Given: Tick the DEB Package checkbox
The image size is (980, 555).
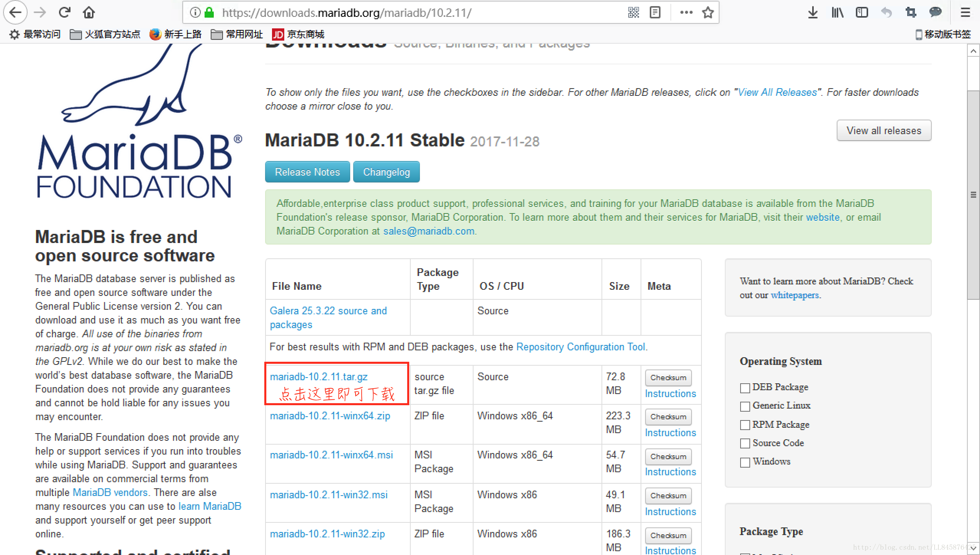Looking at the screenshot, I should pos(745,388).
